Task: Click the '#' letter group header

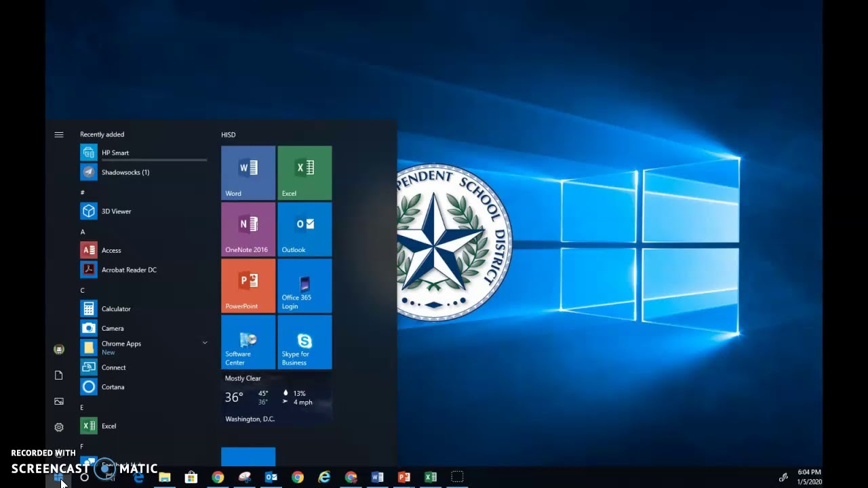Action: coord(83,192)
